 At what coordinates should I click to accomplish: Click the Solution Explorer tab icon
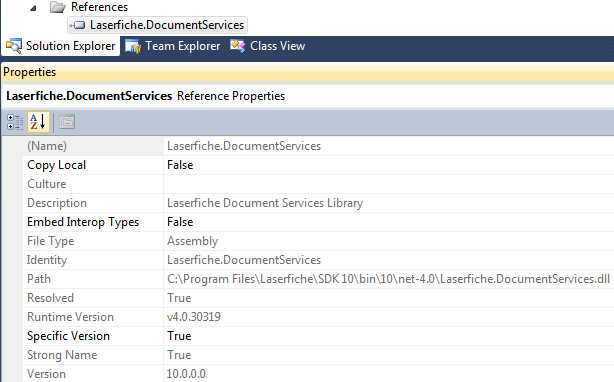14,46
